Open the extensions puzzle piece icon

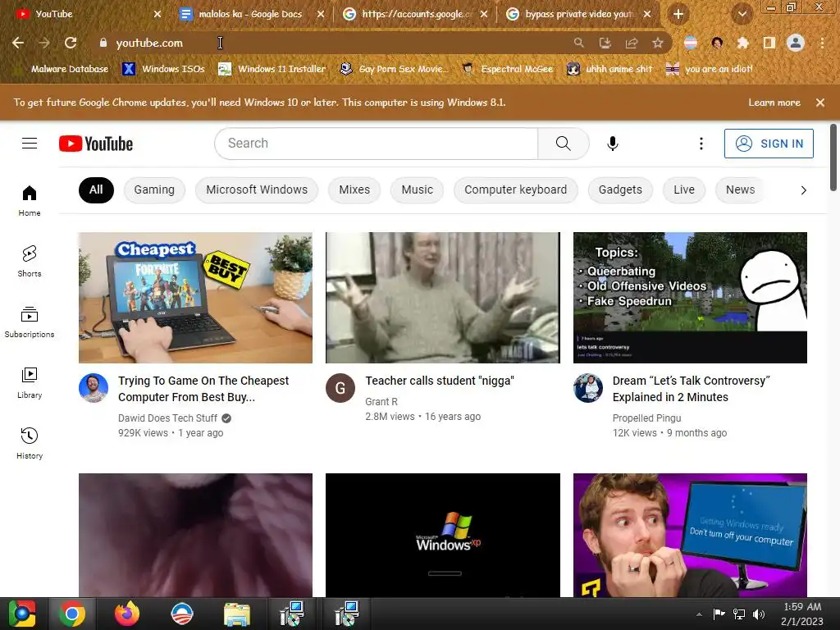tap(743, 43)
